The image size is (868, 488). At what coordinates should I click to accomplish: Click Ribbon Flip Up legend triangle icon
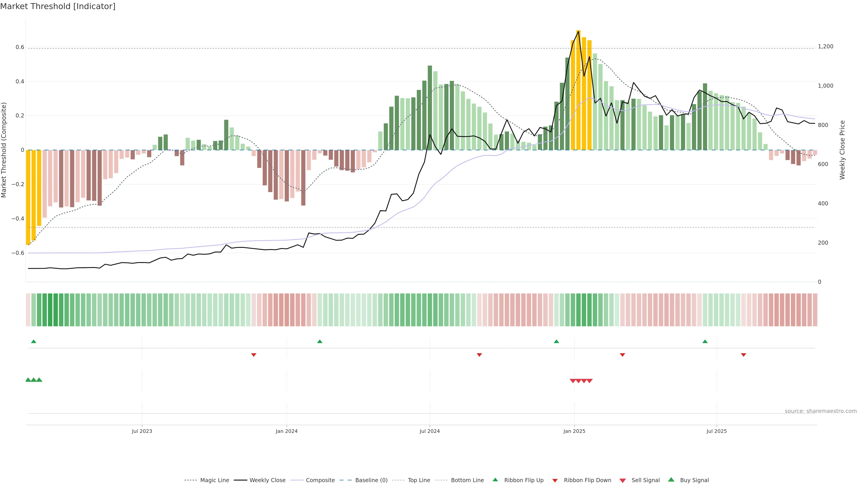(495, 480)
